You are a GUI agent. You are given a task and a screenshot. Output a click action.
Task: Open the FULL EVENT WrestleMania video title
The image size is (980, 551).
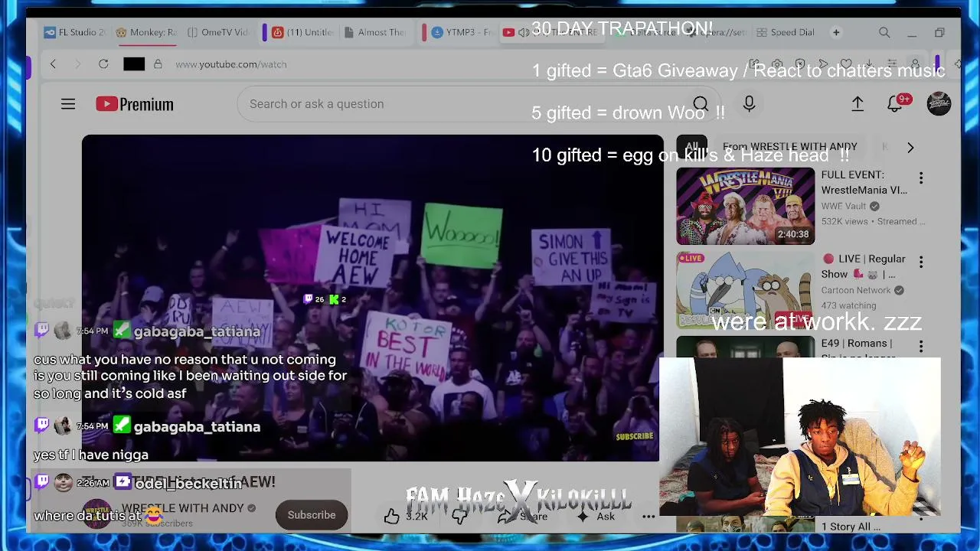click(864, 182)
